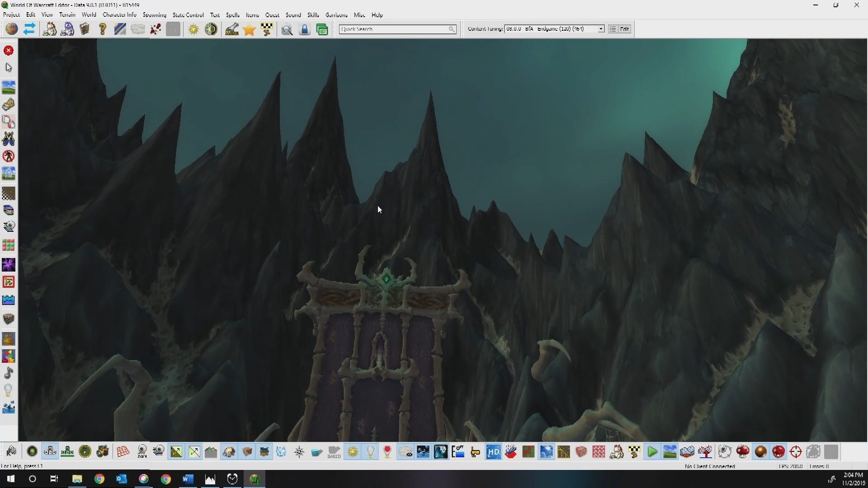The width and height of the screenshot is (868, 488).
Task: Click the globe icon in the top toolbar
Action: (x=12, y=29)
